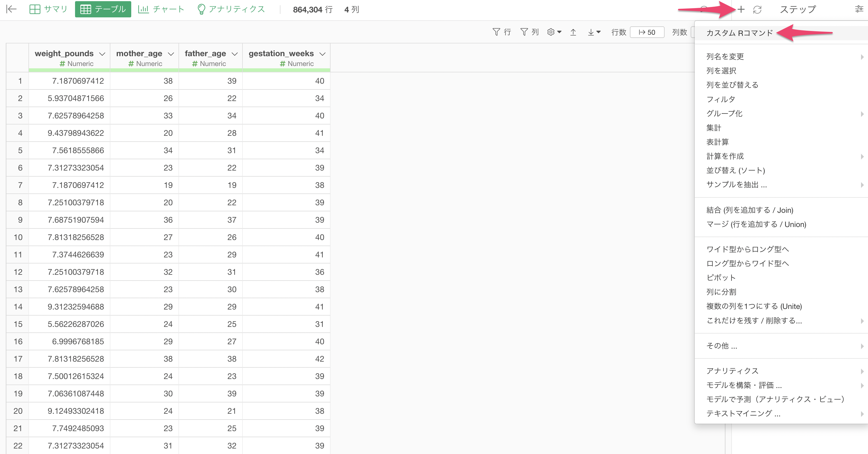Open gestation_weeks column menu chevron
This screenshot has width=868, height=454.
pyautogui.click(x=322, y=54)
